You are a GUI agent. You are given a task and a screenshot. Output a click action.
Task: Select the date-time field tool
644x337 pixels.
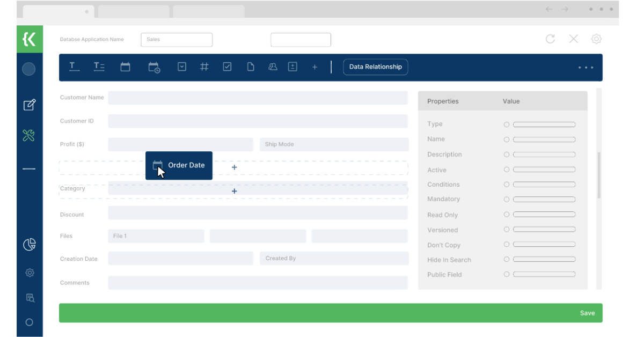pyautogui.click(x=154, y=67)
